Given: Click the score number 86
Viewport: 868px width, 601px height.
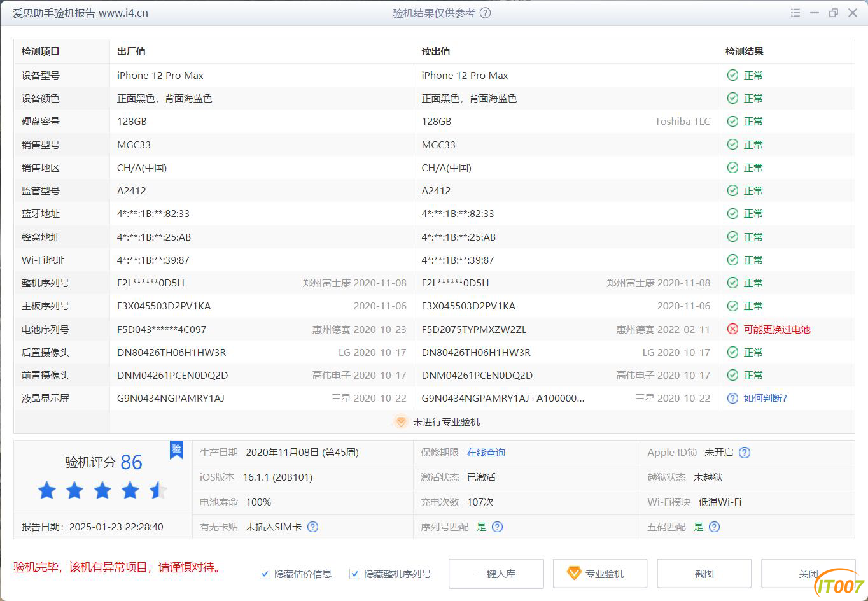Looking at the screenshot, I should click(x=132, y=462).
